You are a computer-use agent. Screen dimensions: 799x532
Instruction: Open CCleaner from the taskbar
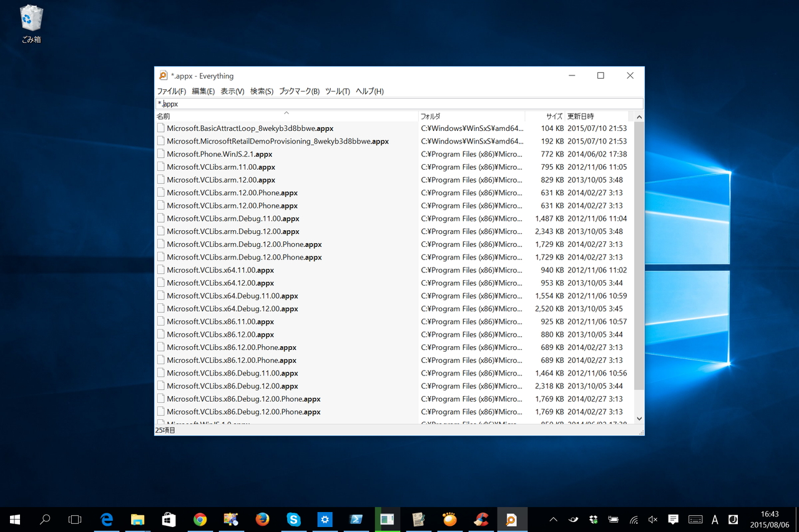click(x=481, y=520)
